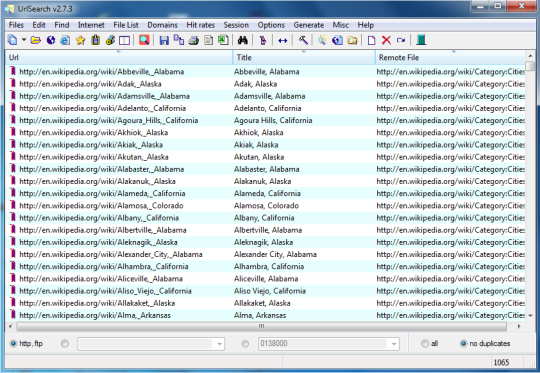Click the purple tree structure icon
This screenshot has width=540, height=373.
click(263, 41)
